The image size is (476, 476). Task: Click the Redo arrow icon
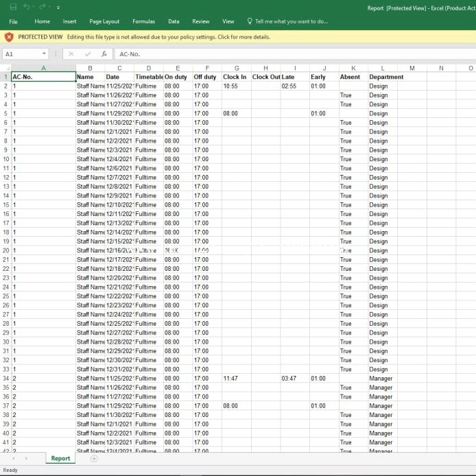tap(43, 8)
